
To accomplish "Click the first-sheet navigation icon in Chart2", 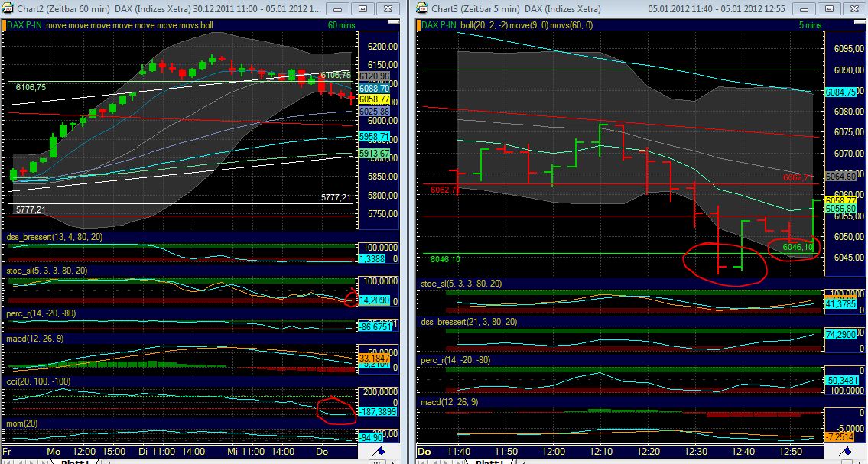I will (8, 462).
